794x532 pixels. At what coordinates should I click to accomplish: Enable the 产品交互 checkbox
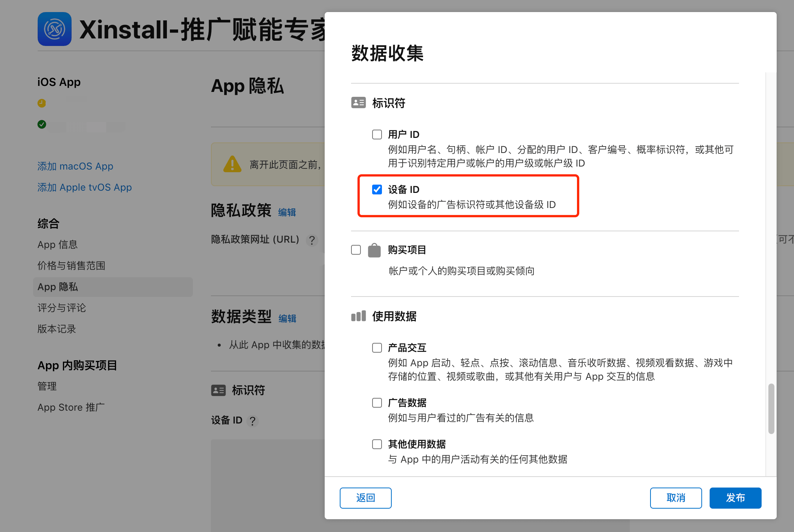tap(377, 347)
